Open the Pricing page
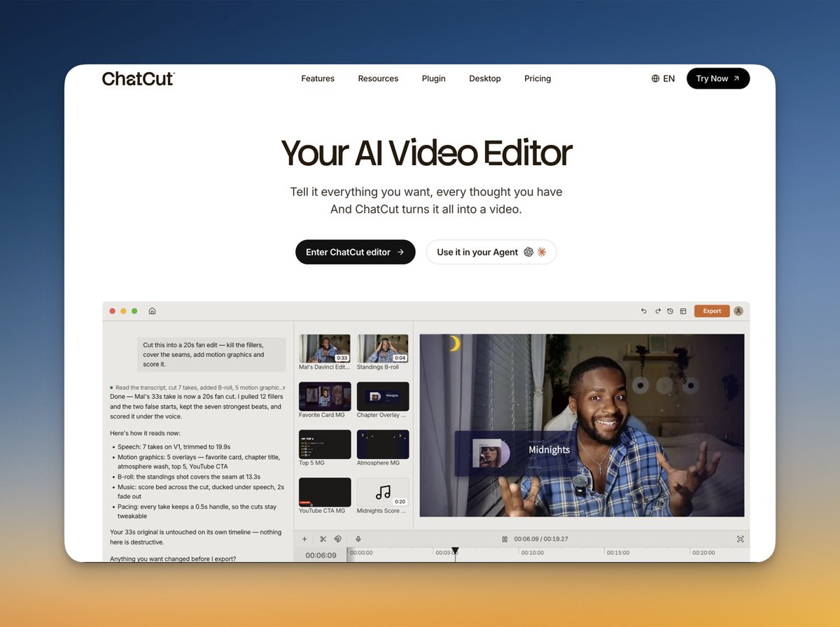 (538, 79)
